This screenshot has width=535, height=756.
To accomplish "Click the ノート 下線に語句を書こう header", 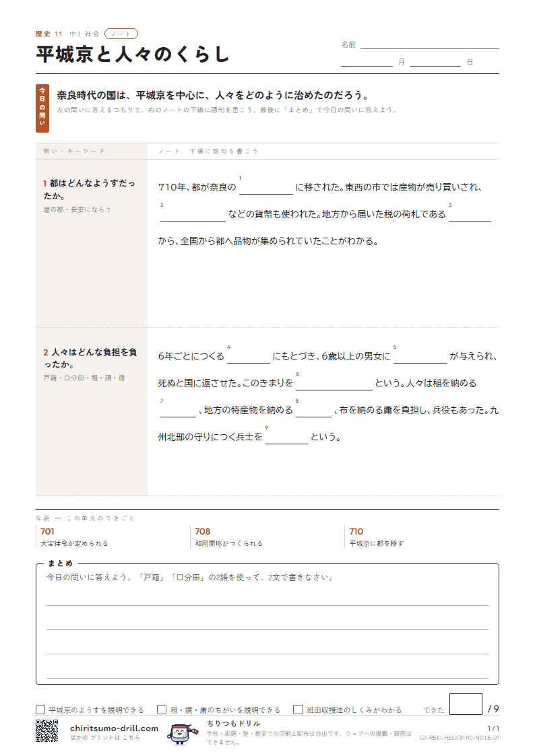I will [x=208, y=151].
